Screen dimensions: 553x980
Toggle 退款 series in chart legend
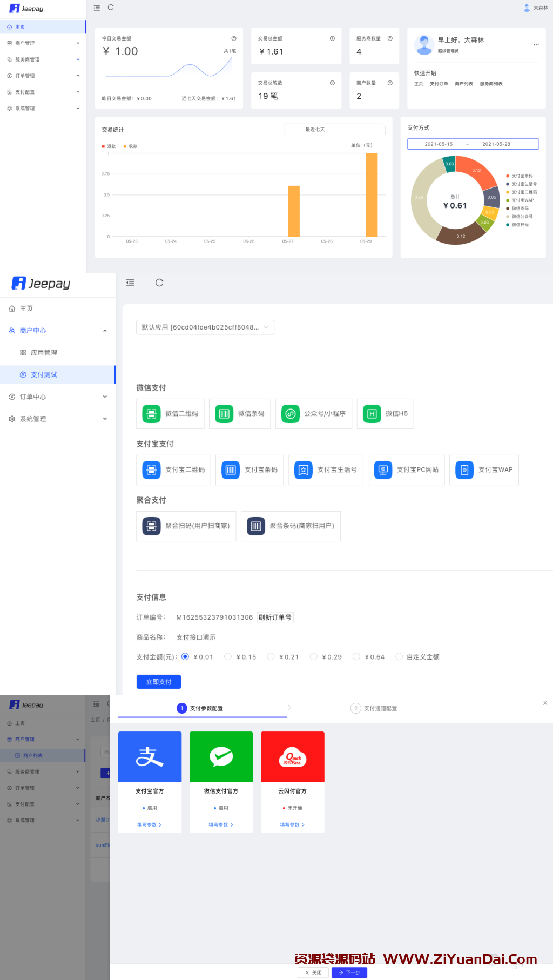[109, 146]
